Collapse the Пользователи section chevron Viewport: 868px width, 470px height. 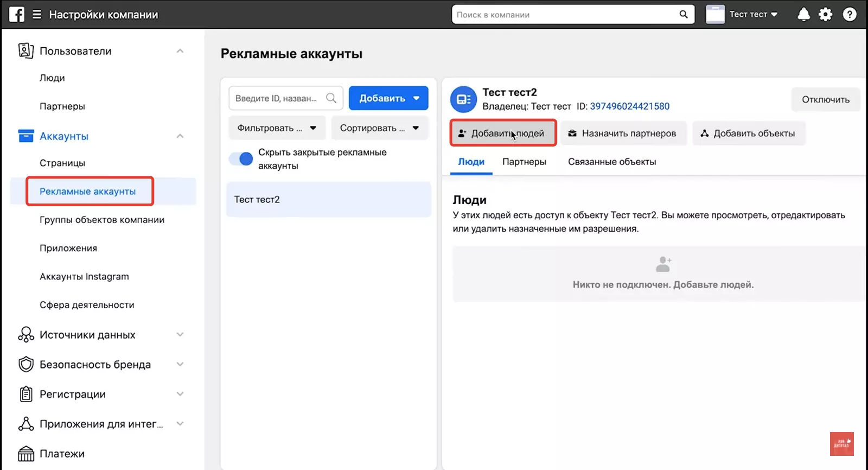tap(180, 51)
